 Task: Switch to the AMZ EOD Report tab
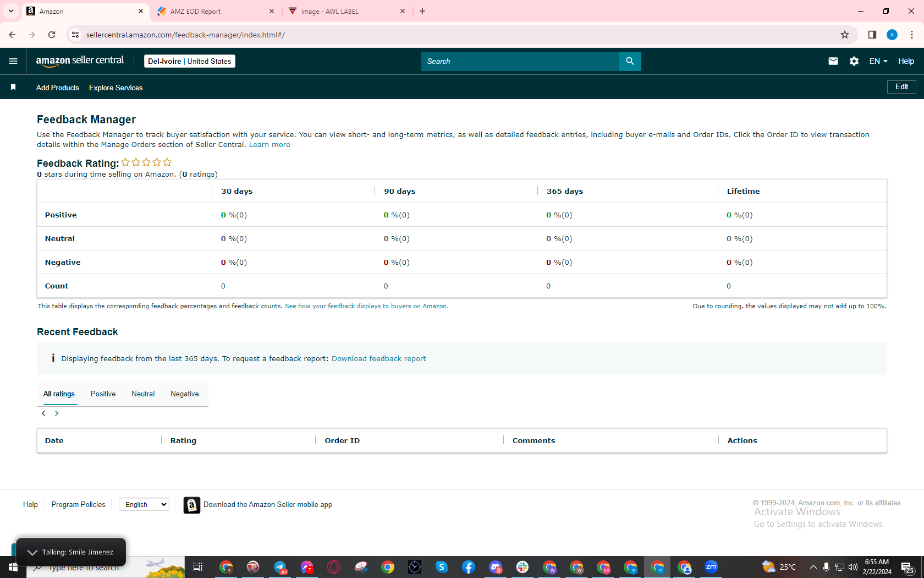(216, 11)
